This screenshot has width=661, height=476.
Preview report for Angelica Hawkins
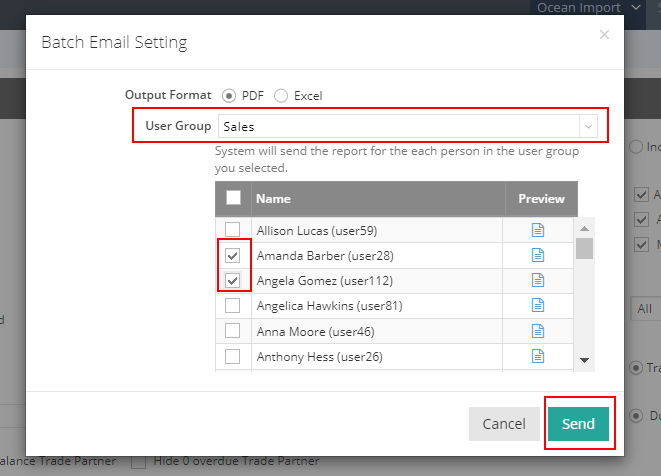pos(537,305)
